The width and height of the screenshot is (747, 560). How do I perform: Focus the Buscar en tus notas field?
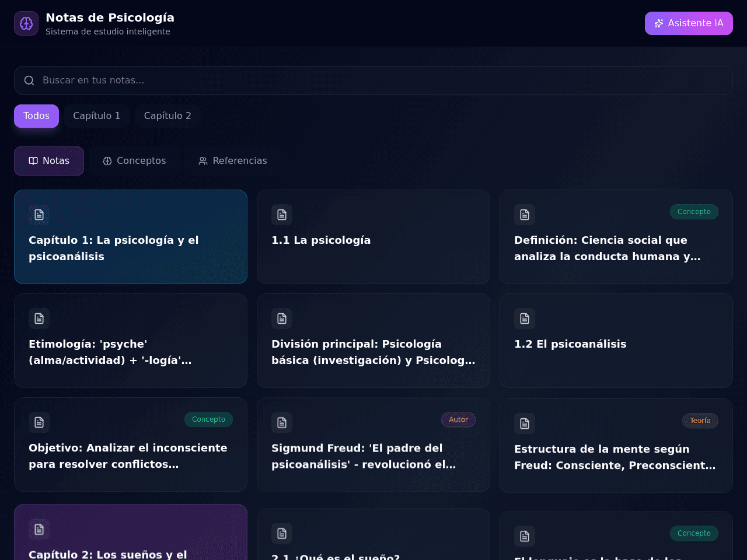tap(373, 80)
